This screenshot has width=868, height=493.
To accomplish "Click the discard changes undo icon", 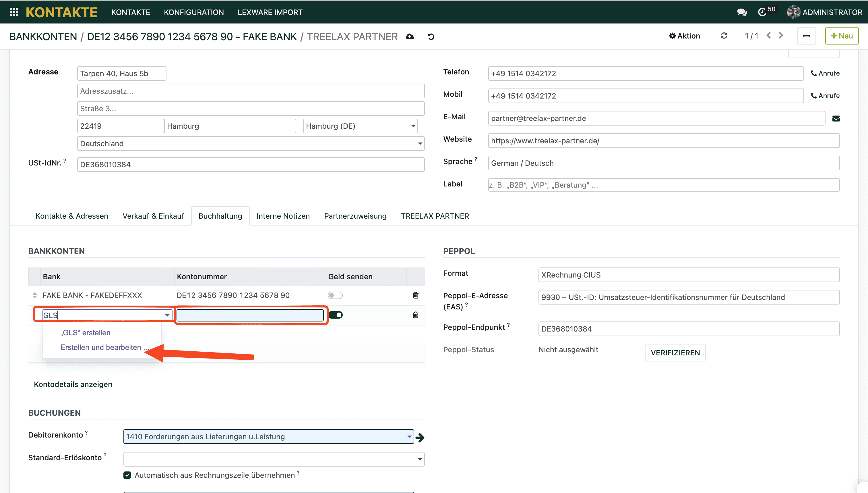I will (x=431, y=36).
